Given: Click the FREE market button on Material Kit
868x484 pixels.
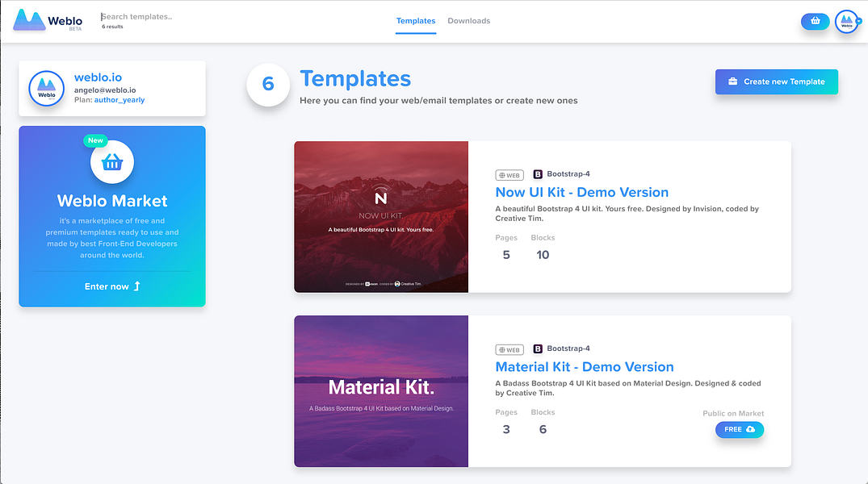Looking at the screenshot, I should tap(740, 429).
